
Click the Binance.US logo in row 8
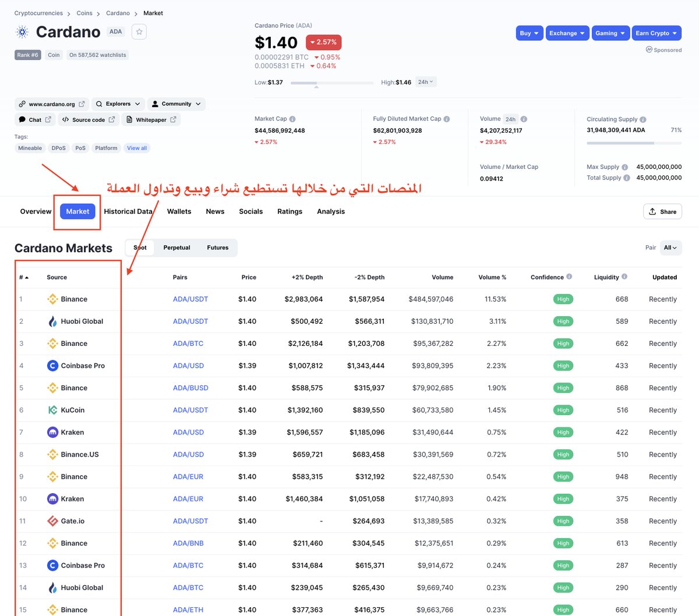point(52,454)
